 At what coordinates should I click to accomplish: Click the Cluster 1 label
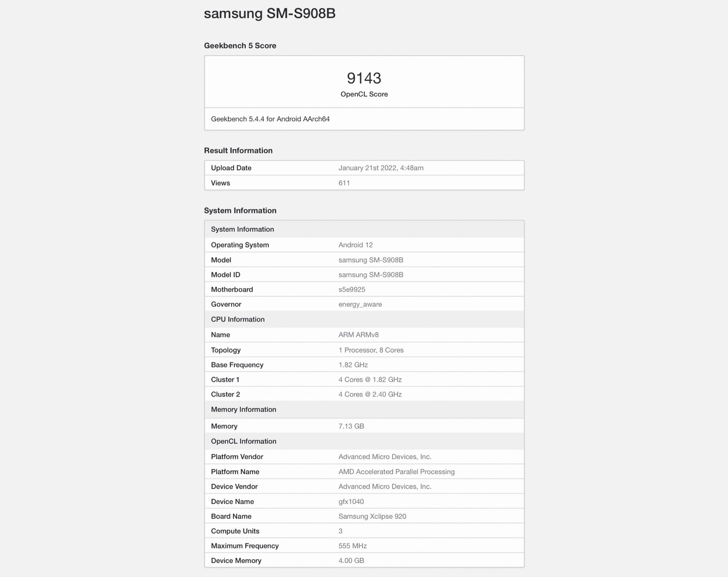(x=225, y=379)
